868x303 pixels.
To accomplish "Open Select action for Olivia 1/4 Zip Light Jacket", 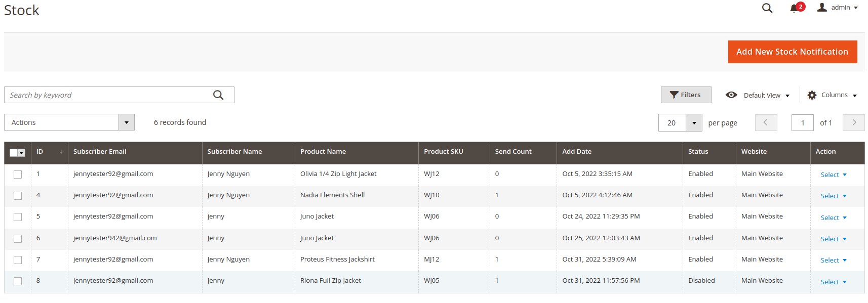I will 833,175.
